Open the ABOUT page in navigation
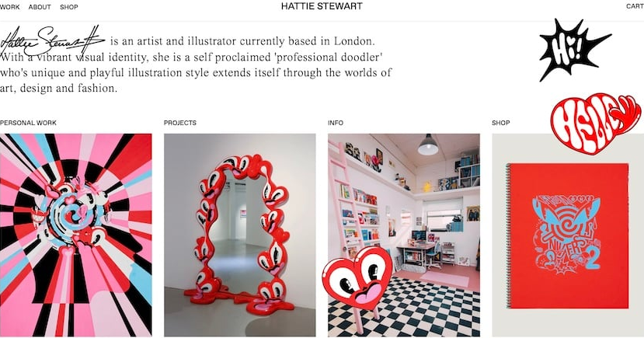Viewport: 644px width, 338px height. pos(40,7)
